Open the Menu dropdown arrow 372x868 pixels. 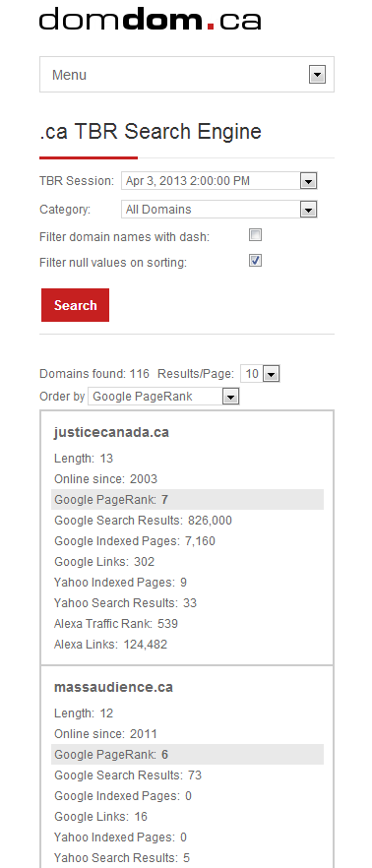(317, 75)
